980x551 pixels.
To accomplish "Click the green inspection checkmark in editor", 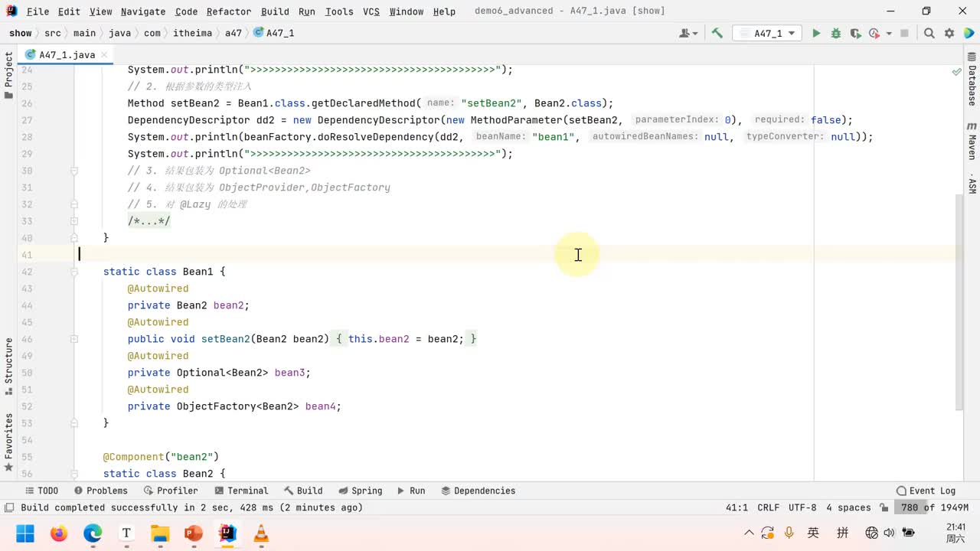I will click(x=956, y=71).
